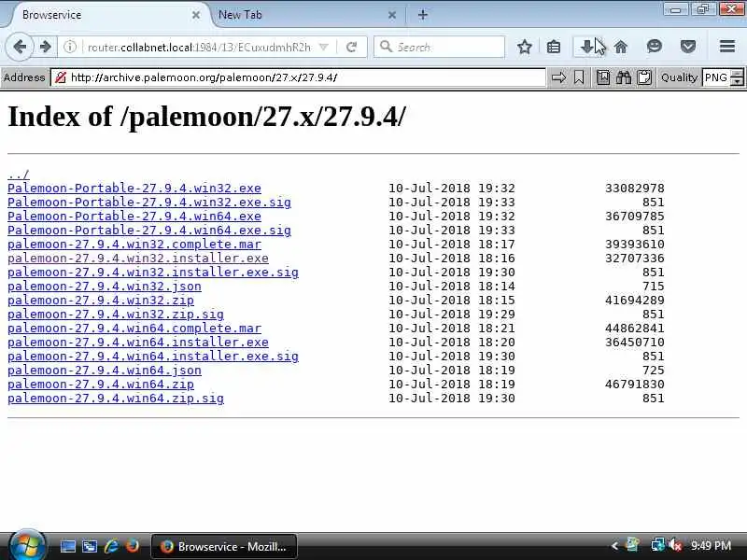Bookmark this page with the star icon

(x=525, y=47)
